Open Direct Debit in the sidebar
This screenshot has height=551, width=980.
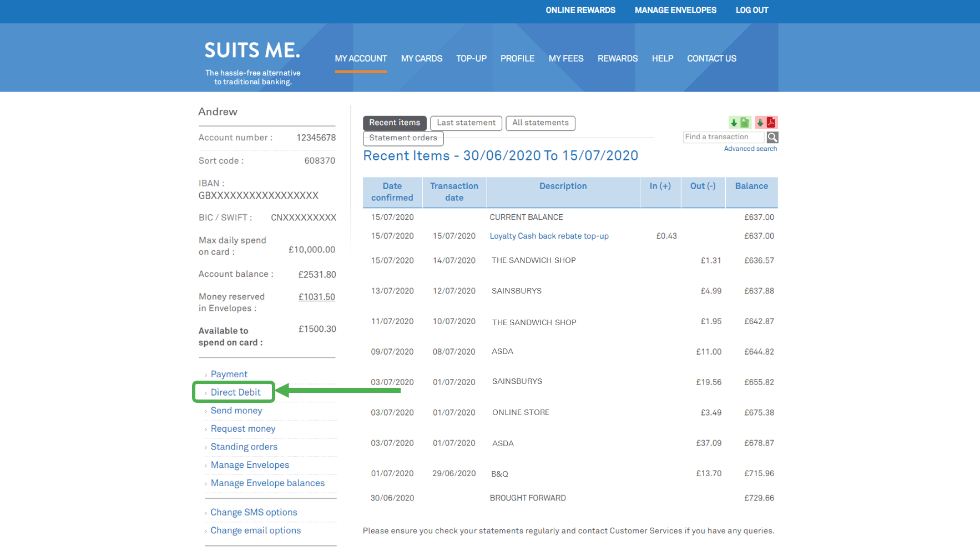click(x=235, y=392)
